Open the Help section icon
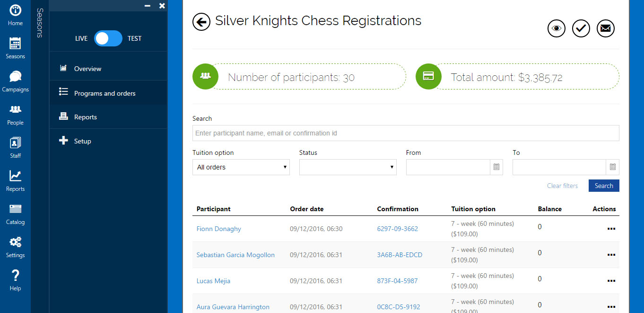 point(15,280)
